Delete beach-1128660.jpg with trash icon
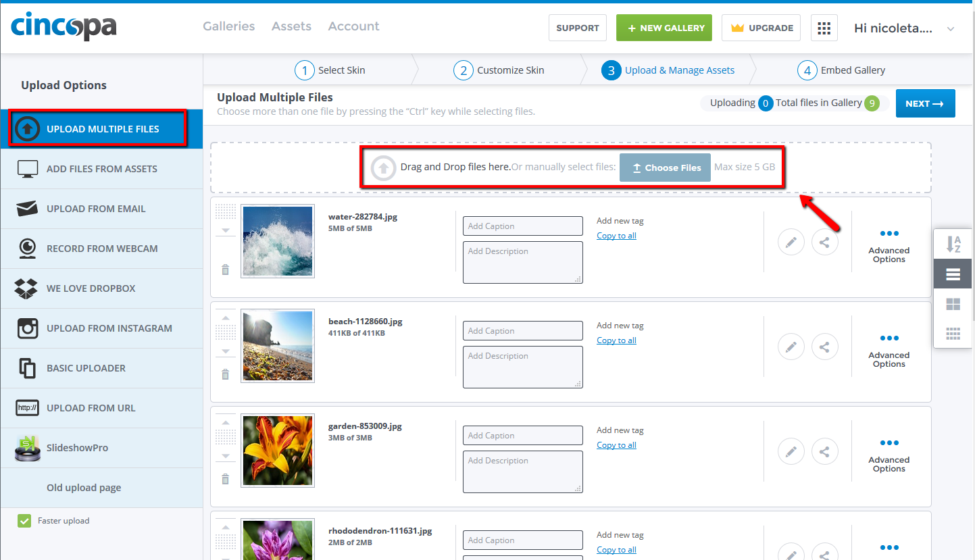Screen dimensions: 975x560 point(226,374)
